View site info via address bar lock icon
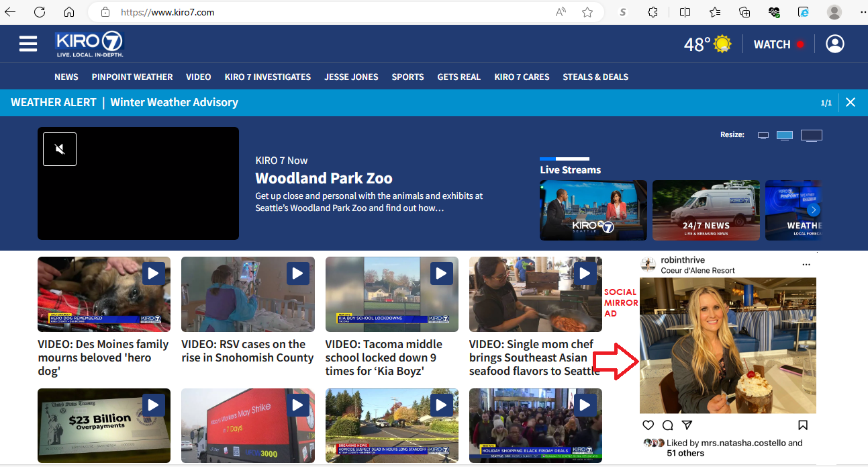Viewport: 868px width, 467px height. [105, 12]
